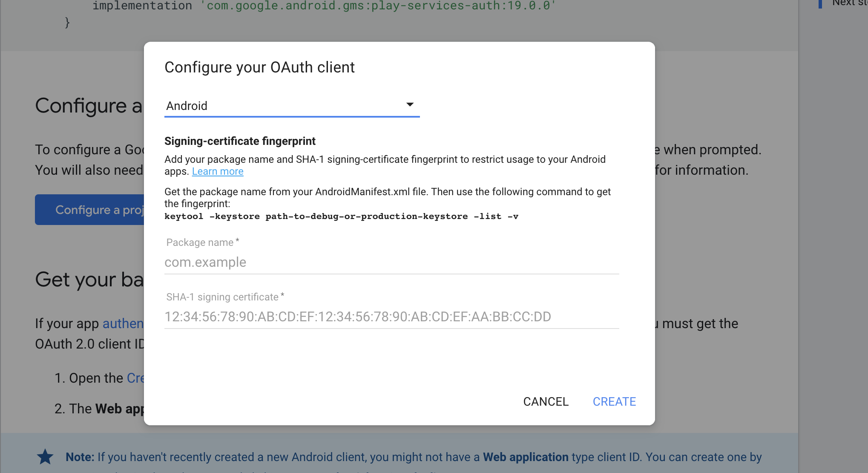Click the blue Configure a project button
This screenshot has width=868, height=473.
coord(90,210)
